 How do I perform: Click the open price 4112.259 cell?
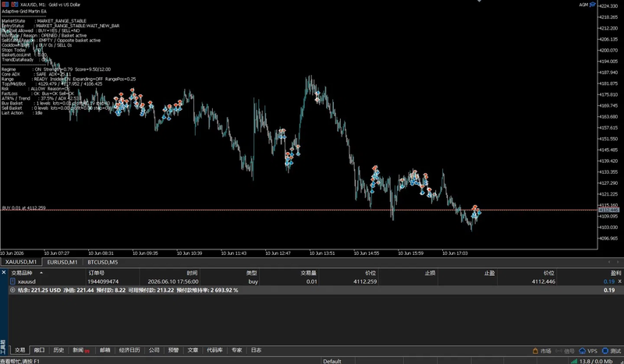(365, 281)
